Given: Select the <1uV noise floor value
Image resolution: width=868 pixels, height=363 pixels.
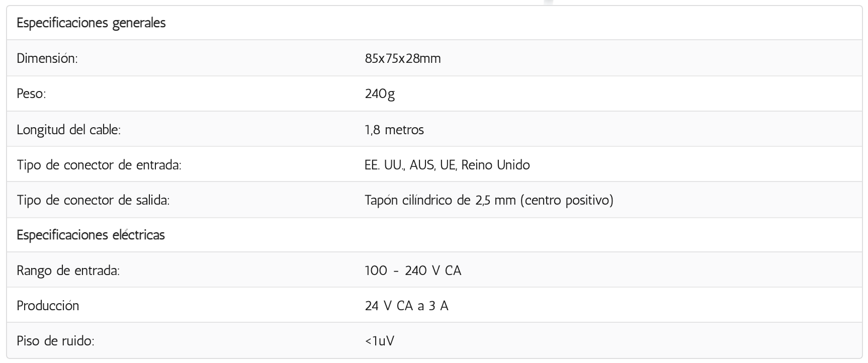Looking at the screenshot, I should 380,341.
